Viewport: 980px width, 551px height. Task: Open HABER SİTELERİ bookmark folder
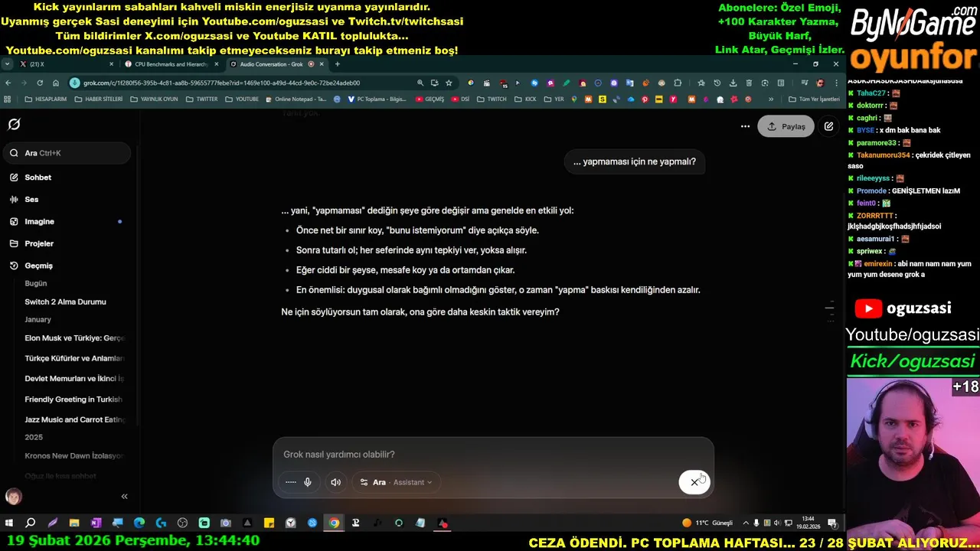pos(99,99)
